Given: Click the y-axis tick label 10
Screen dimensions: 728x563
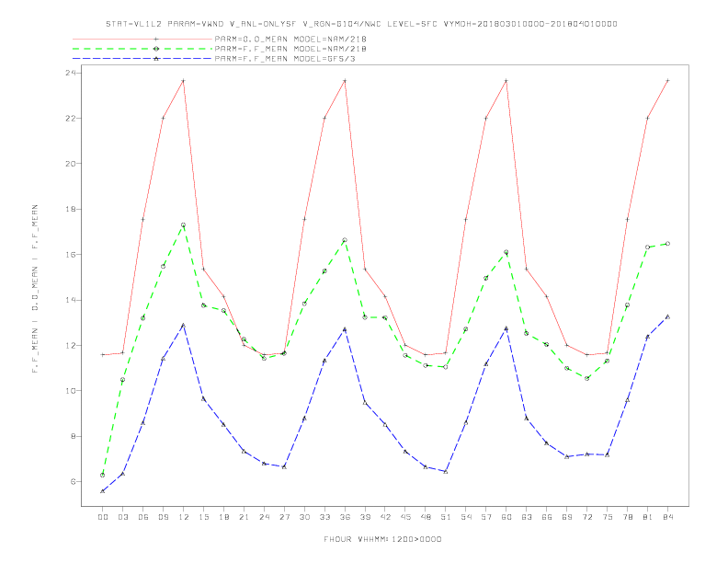Looking at the screenshot, I should (x=70, y=391).
